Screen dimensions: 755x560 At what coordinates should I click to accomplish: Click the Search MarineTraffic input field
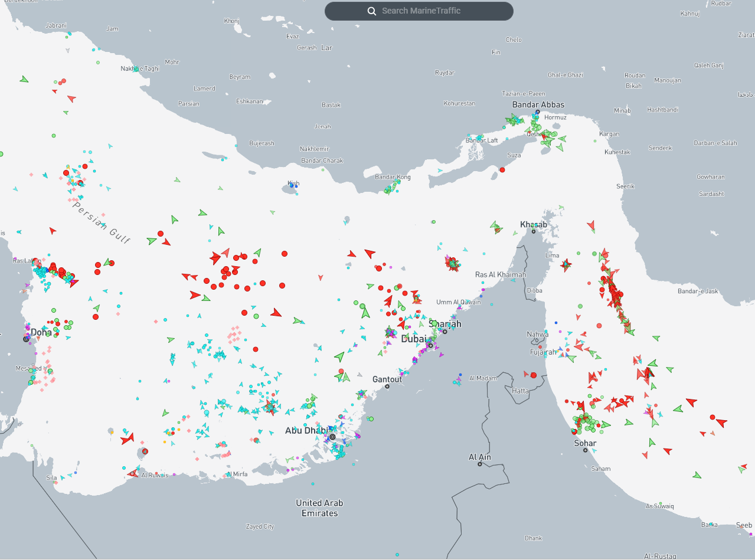point(419,11)
